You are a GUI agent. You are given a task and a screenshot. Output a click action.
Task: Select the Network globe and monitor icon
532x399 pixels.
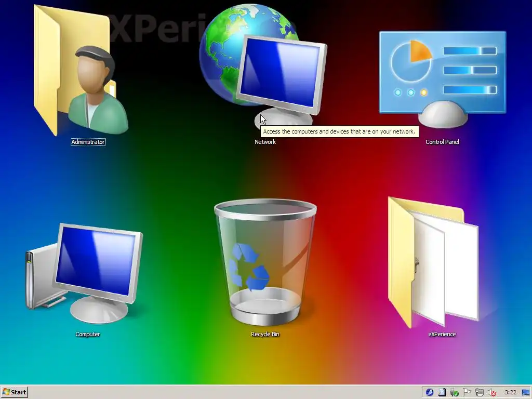click(x=263, y=66)
